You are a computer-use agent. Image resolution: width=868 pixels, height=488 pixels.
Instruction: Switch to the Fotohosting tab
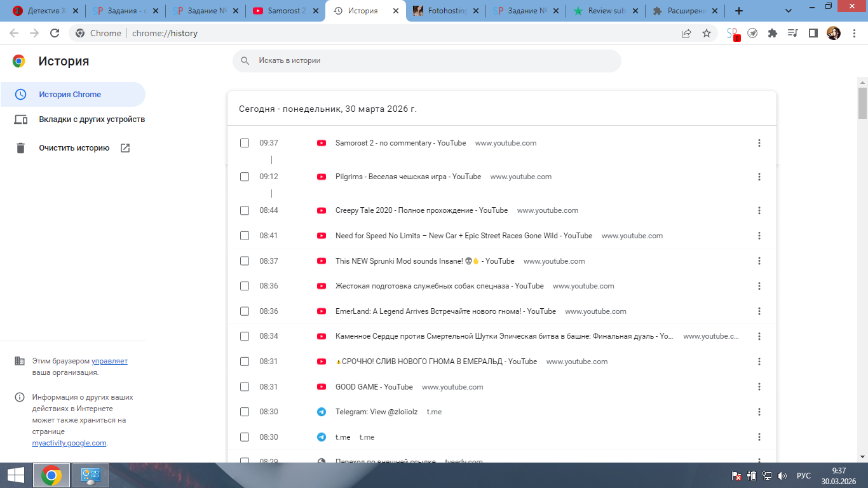pyautogui.click(x=445, y=11)
